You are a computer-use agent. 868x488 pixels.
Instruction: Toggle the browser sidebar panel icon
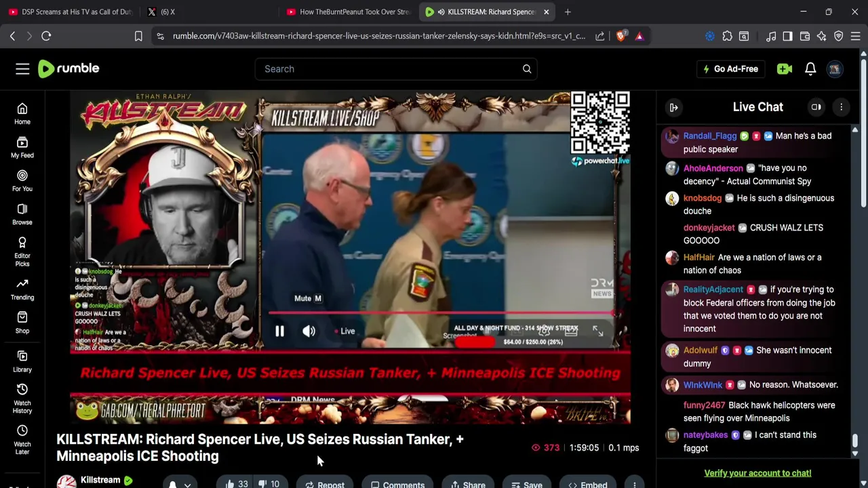(x=787, y=36)
